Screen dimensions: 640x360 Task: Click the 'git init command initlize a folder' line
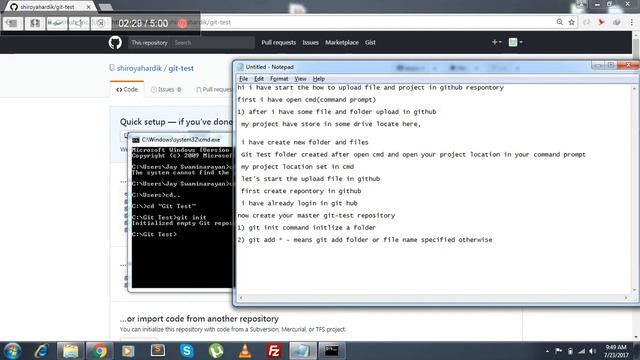pos(307,228)
